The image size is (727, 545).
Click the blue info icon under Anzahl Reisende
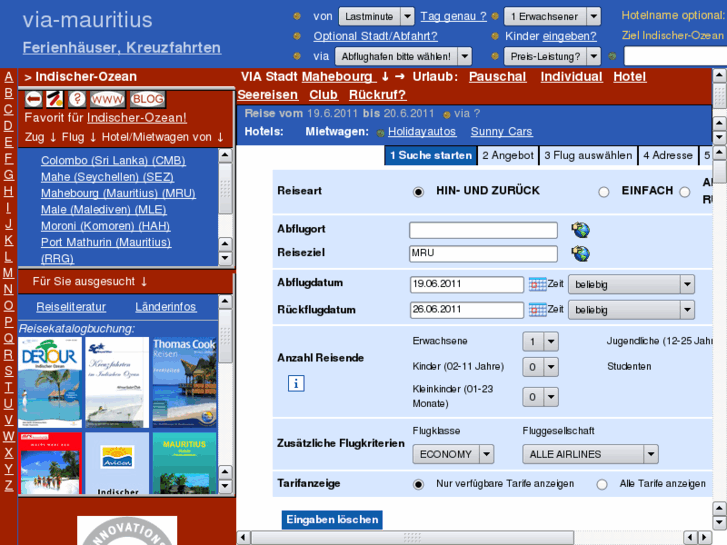pyautogui.click(x=296, y=384)
